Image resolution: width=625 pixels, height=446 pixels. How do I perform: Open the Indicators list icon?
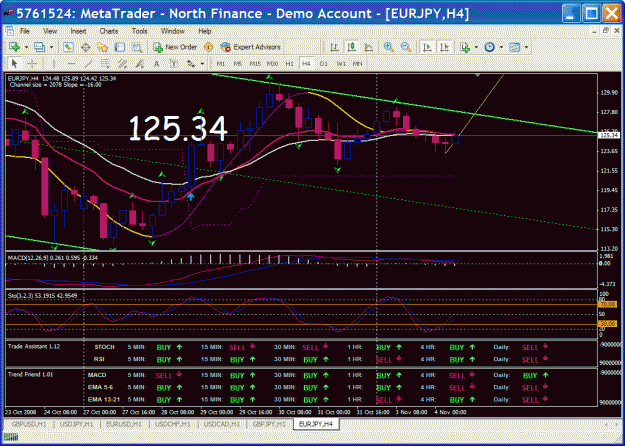coord(465,47)
